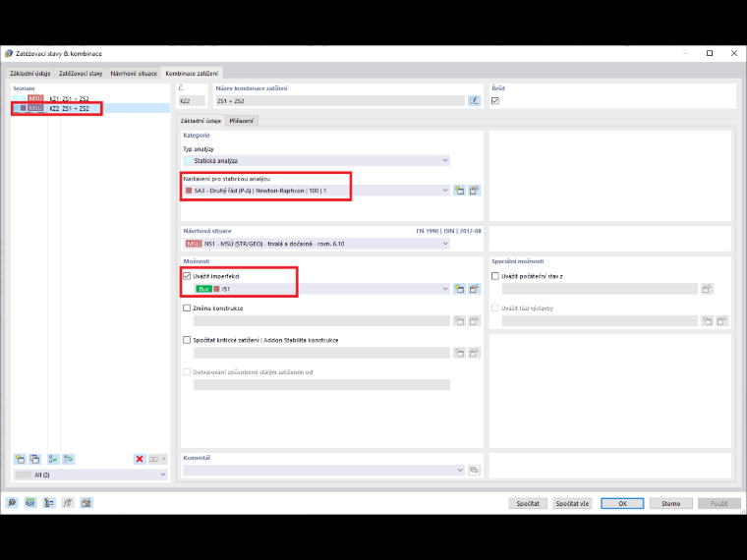Screen dimensions: 747x560
Task: Enable Spočítat kritické zatížení checkbox
Action: coord(187,340)
